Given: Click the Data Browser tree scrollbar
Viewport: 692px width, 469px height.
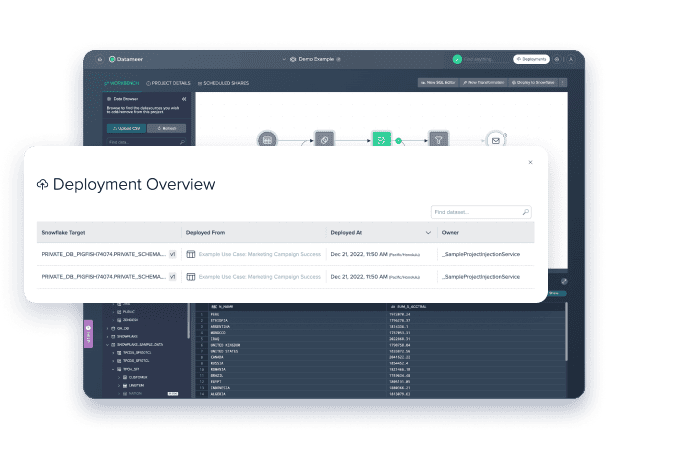Looking at the screenshot, I should (x=189, y=322).
